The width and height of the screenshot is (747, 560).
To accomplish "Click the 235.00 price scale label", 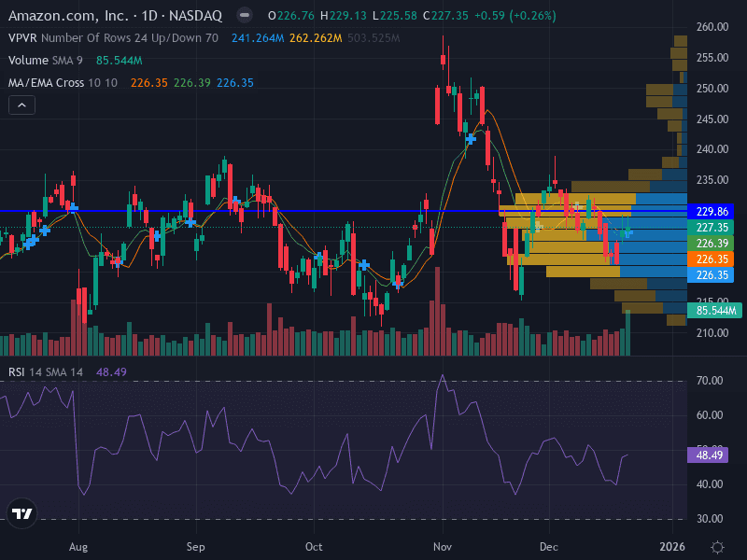I will tap(712, 180).
